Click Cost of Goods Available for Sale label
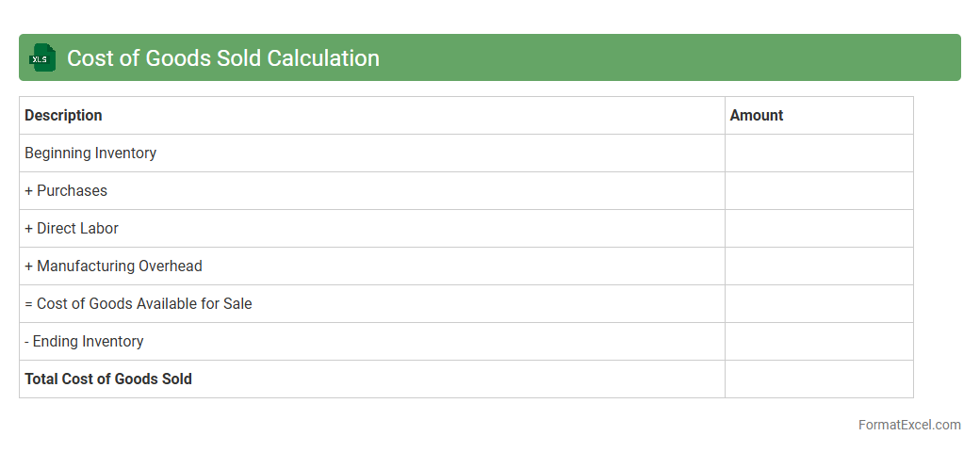The width and height of the screenshot is (980, 452). pos(139,303)
